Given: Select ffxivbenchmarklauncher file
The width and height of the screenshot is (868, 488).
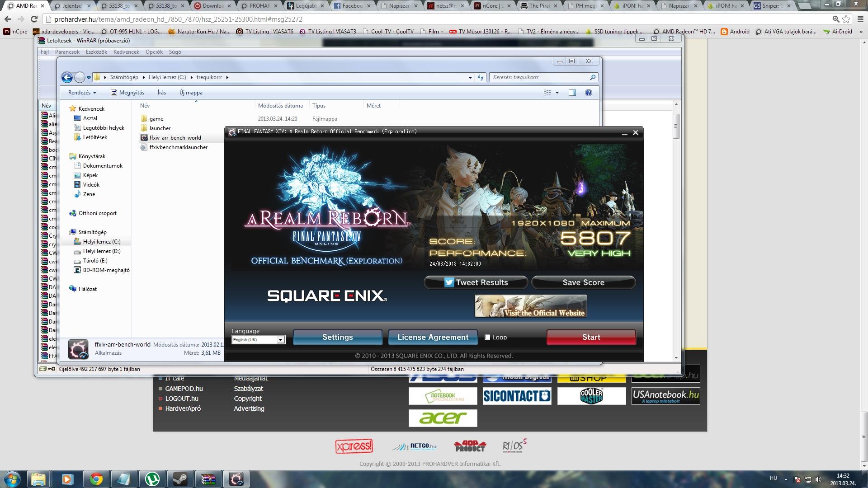Looking at the screenshot, I should pos(178,147).
